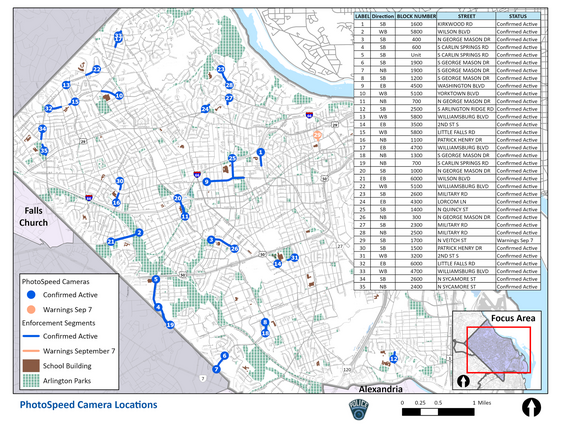Click the PATRICK HENRY DR cell in row 16
This screenshot has width=561, height=433.
[x=466, y=140]
